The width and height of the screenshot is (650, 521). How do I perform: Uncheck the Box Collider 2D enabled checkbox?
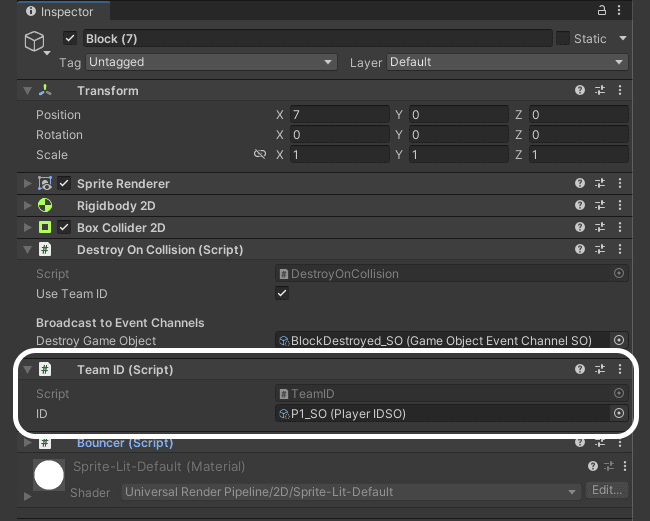click(65, 228)
